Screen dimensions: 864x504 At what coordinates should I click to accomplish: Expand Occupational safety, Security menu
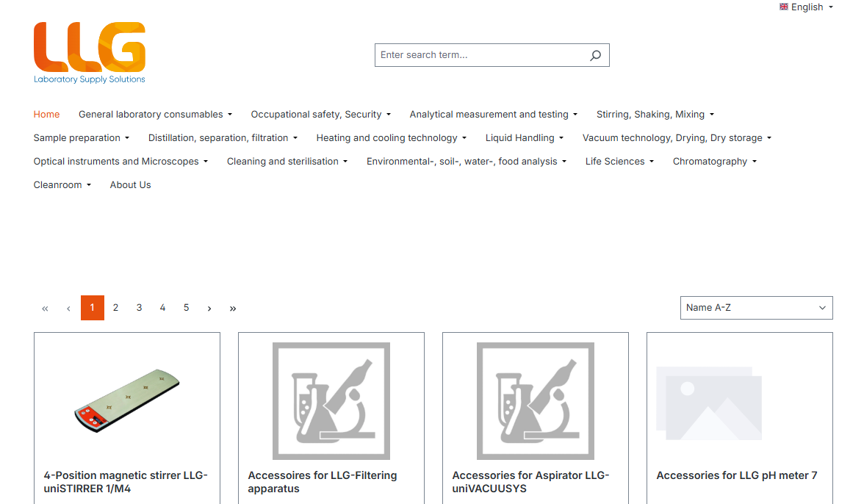(320, 115)
